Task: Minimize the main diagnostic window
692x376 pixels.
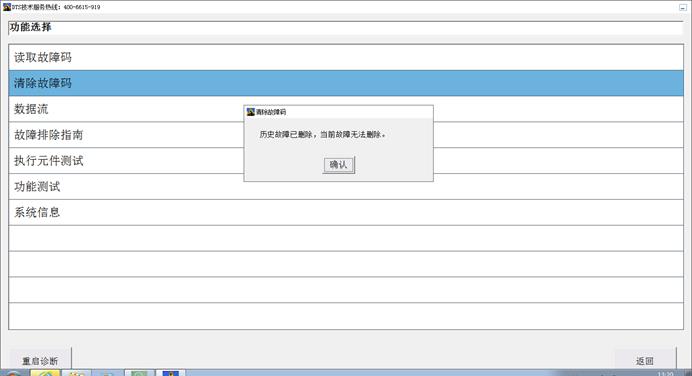Action: click(682, 8)
